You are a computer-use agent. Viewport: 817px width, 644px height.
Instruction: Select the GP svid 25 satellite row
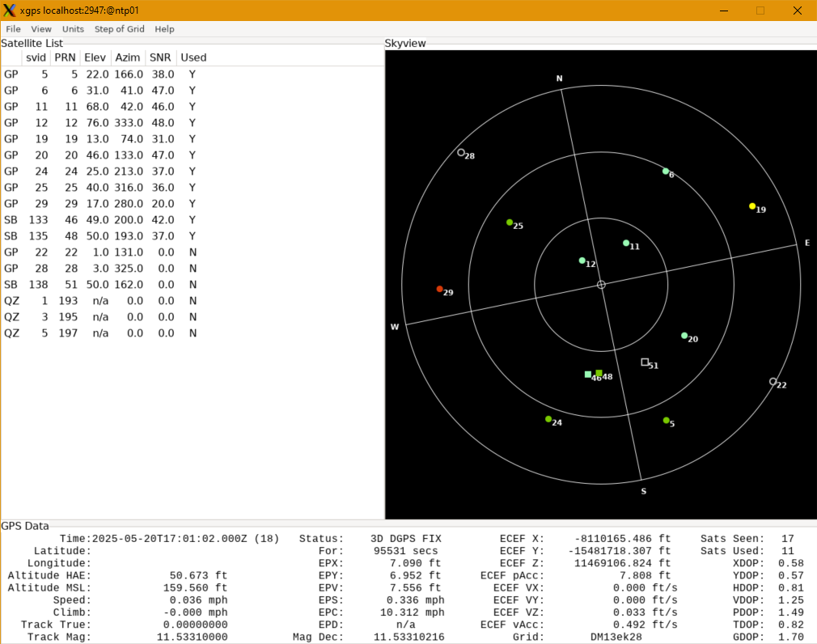tap(193, 188)
